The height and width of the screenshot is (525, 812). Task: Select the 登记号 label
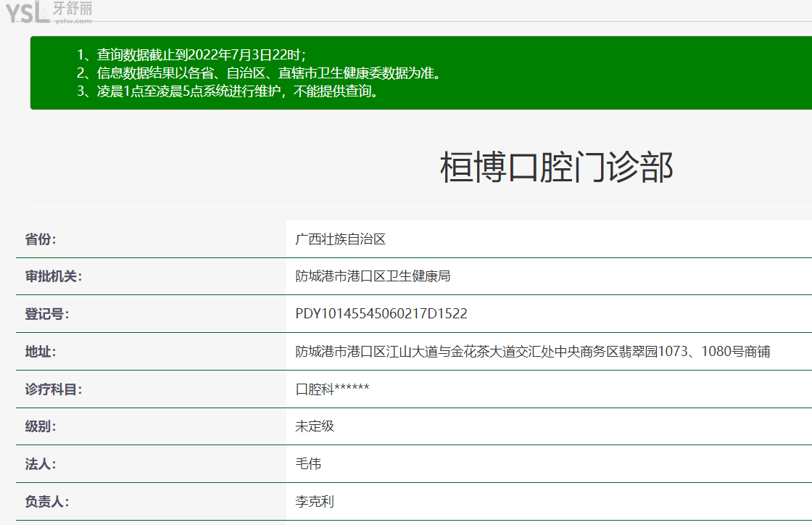click(46, 314)
